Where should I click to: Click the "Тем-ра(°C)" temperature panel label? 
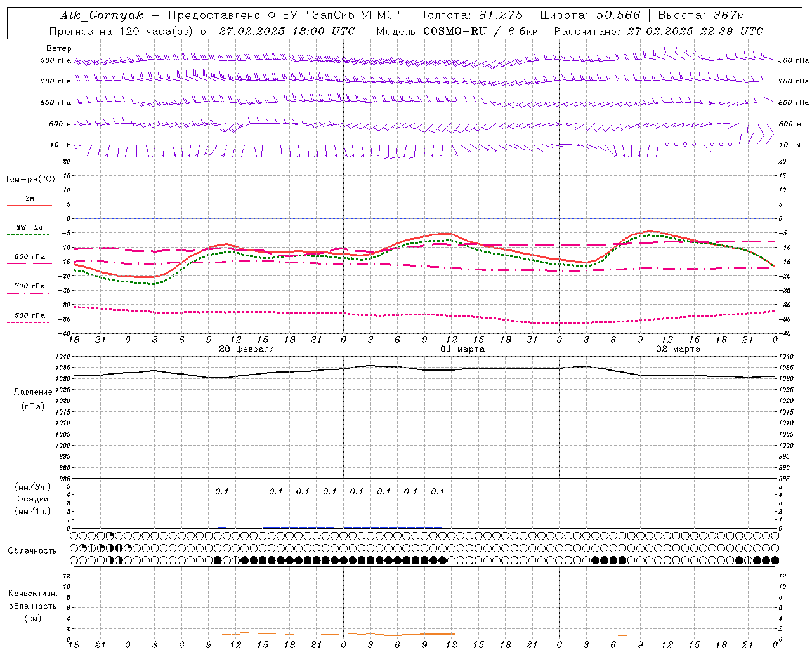point(30,180)
